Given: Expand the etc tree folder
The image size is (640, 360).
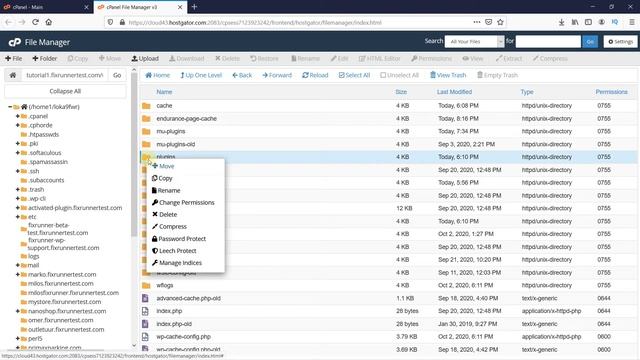Looking at the screenshot, I should tap(18, 217).
